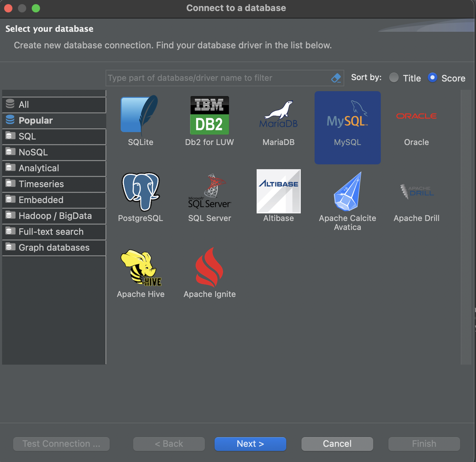Sort drivers by Score
The image size is (476, 462).
pos(432,78)
